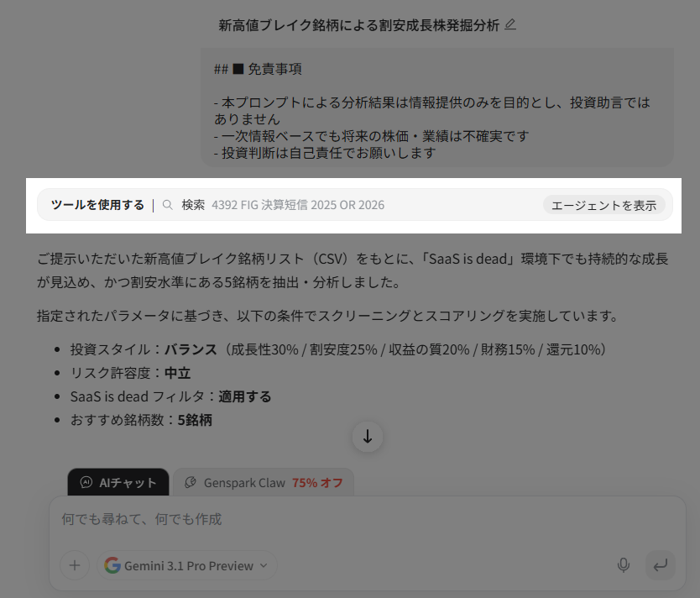
Task: Click the search query text 4392 FIG 決算短信
Action: pyautogui.click(x=298, y=205)
